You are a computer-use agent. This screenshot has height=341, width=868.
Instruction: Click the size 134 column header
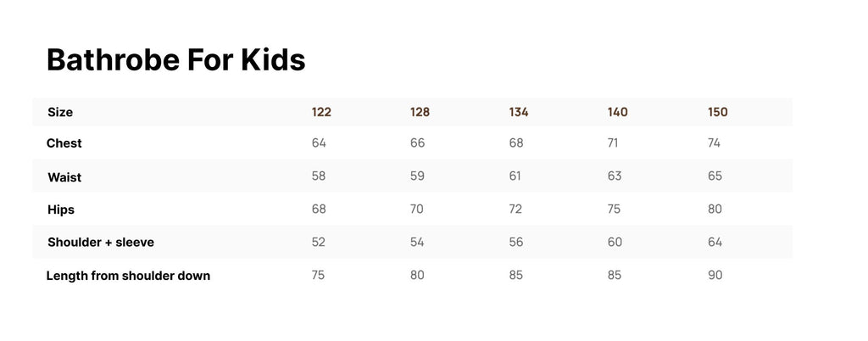click(519, 112)
